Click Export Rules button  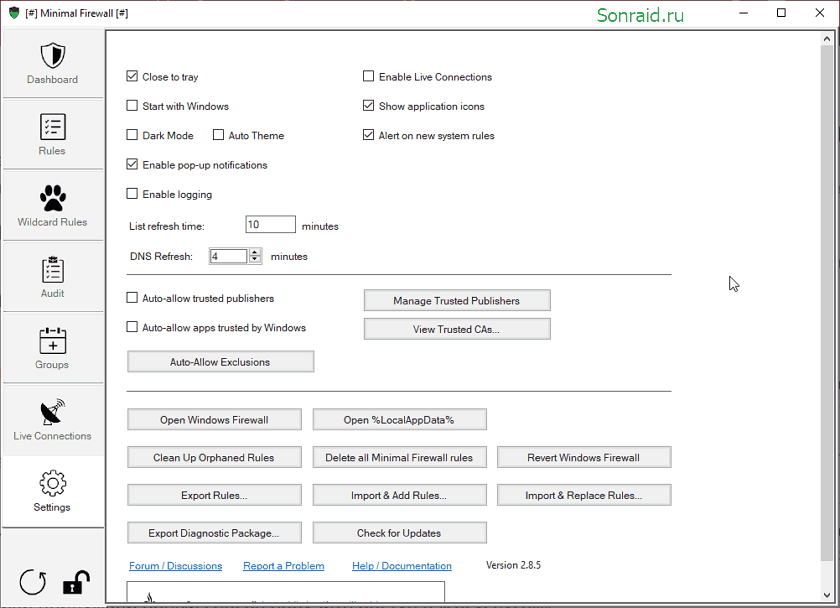(214, 496)
